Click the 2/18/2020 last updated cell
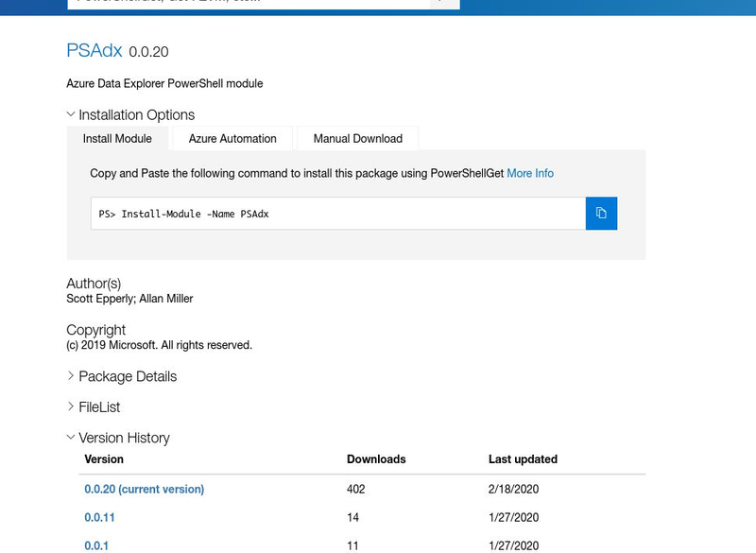Viewport: 756px width, 553px height. 513,489
